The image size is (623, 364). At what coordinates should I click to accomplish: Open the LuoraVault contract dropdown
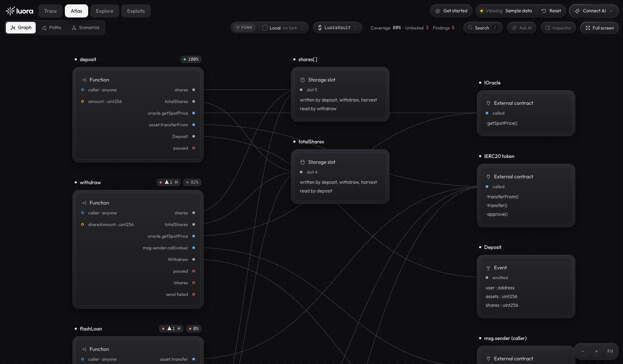(x=337, y=28)
